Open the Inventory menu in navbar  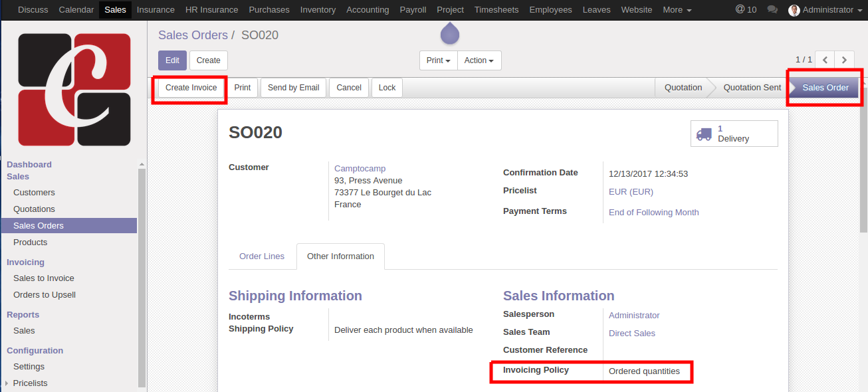[318, 10]
